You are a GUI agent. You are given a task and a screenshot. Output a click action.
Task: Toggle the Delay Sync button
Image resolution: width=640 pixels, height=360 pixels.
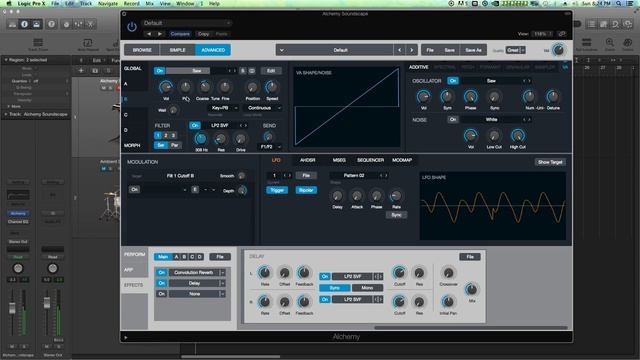click(334, 288)
